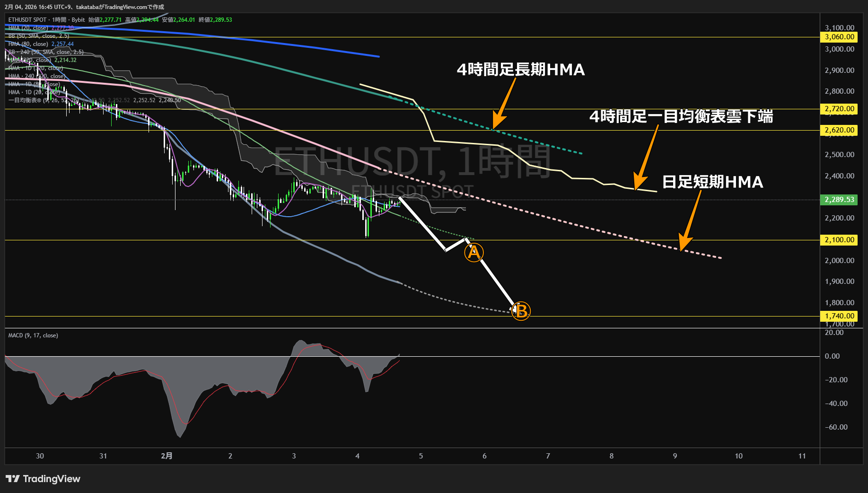Select the HMA · 1D (320, close) legend

coord(35,68)
